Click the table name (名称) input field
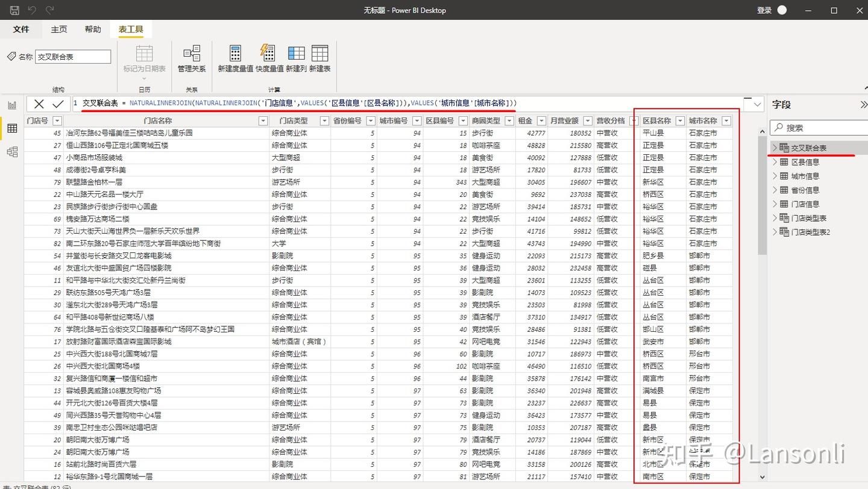This screenshot has height=489, width=868. (73, 57)
